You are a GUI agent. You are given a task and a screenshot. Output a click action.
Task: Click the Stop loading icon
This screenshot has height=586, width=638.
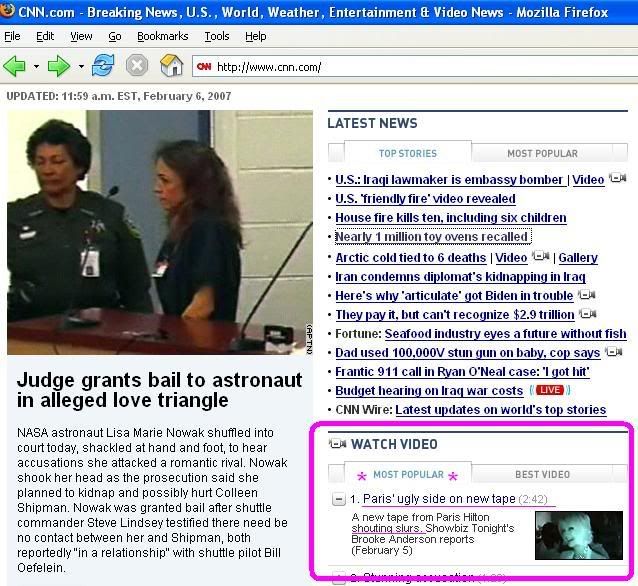coord(137,67)
